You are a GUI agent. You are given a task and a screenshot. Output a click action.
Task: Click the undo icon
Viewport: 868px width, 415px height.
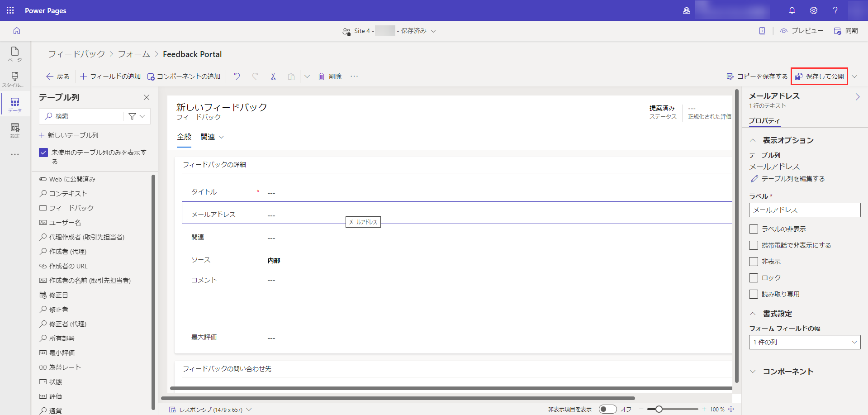(237, 76)
